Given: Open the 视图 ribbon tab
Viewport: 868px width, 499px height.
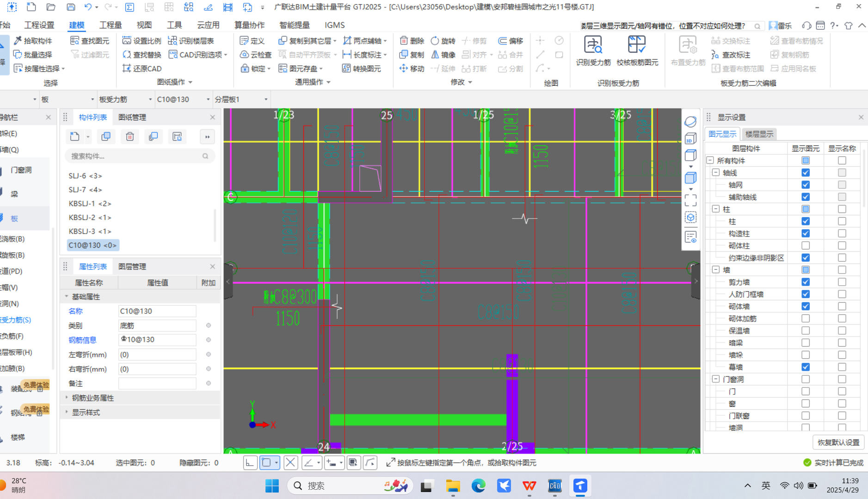Looking at the screenshot, I should click(144, 25).
